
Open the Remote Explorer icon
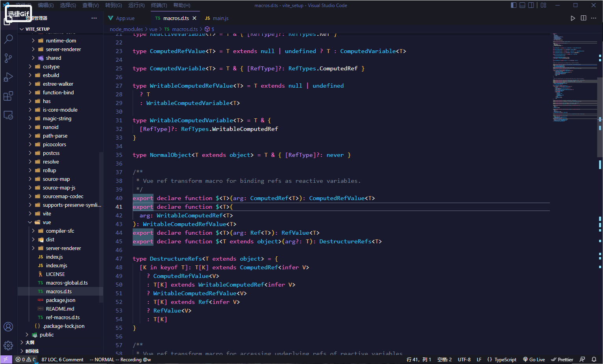8,115
